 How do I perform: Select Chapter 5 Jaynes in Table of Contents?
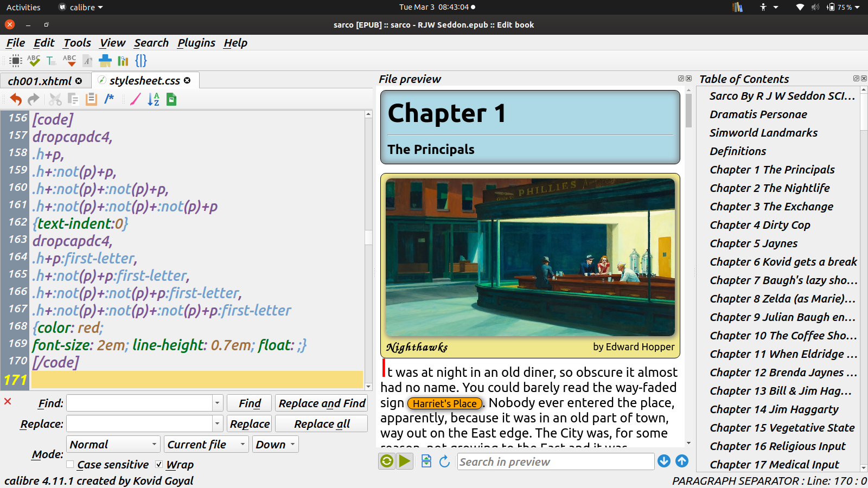pyautogui.click(x=754, y=243)
